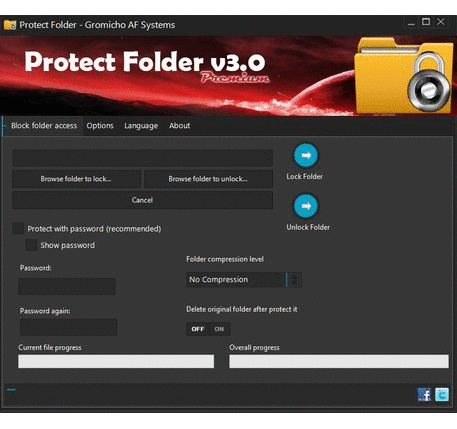Set delete original folder toggle to OFF
The image size is (457, 429).
click(x=198, y=329)
